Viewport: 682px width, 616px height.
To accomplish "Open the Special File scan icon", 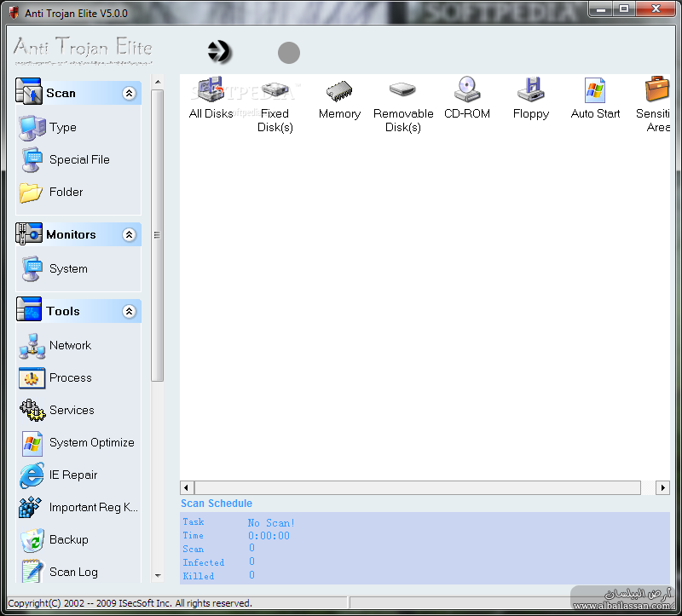I will click(x=32, y=160).
